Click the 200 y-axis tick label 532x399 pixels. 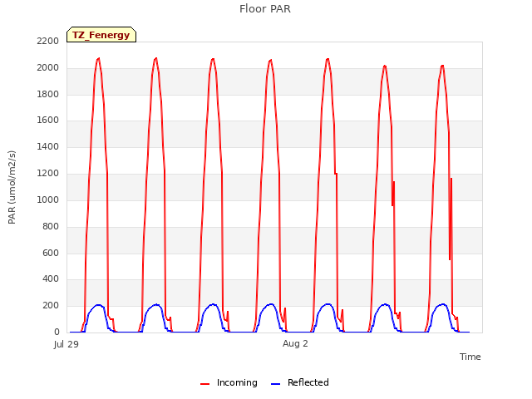[51, 305]
